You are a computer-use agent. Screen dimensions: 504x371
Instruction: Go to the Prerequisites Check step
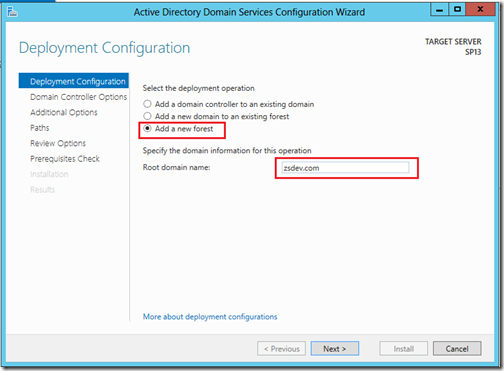(65, 159)
